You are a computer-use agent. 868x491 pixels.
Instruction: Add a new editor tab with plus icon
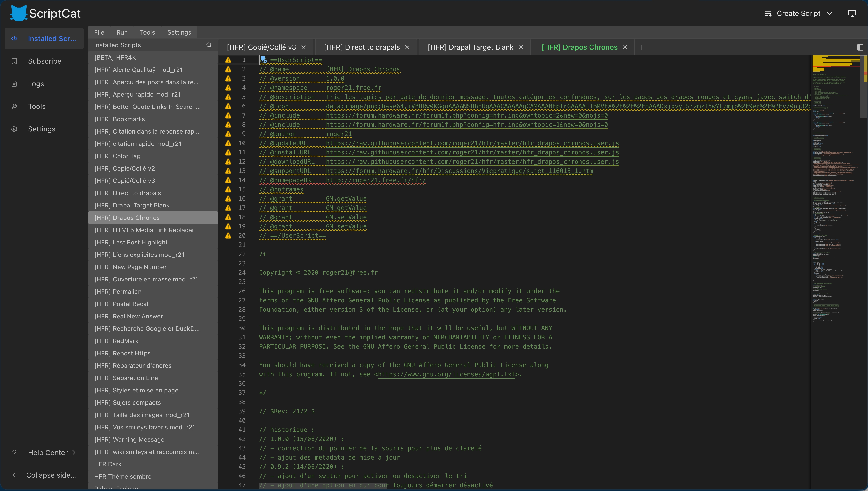[642, 47]
